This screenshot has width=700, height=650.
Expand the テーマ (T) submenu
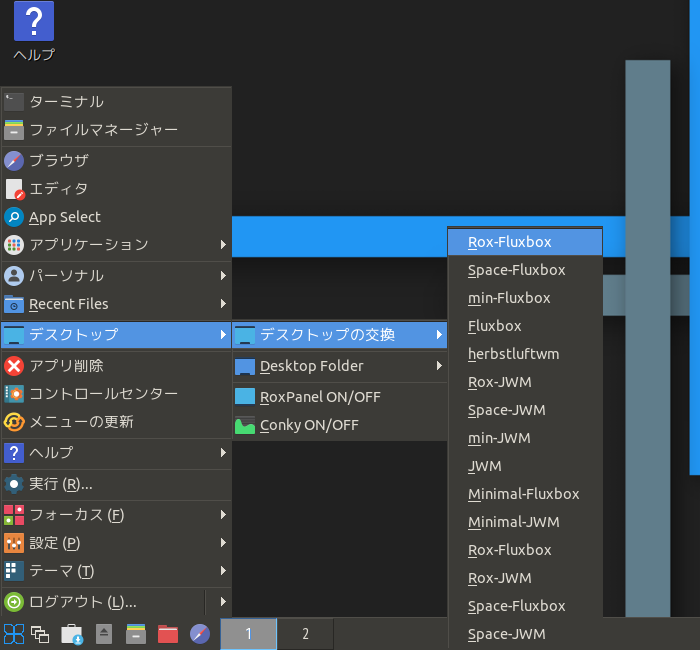116,571
